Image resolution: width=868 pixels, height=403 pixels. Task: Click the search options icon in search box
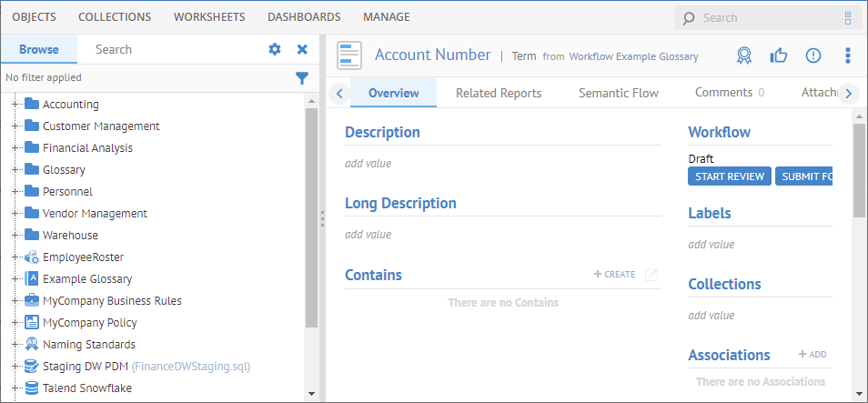click(848, 17)
